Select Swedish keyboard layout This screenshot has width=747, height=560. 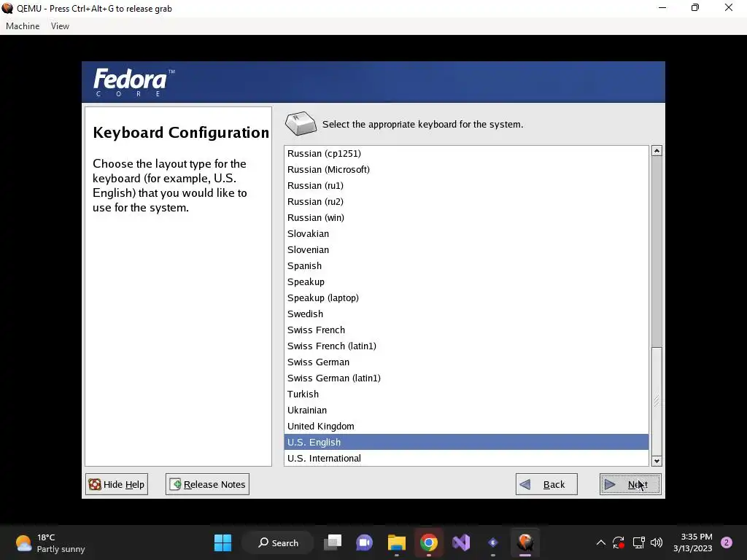pyautogui.click(x=466, y=314)
